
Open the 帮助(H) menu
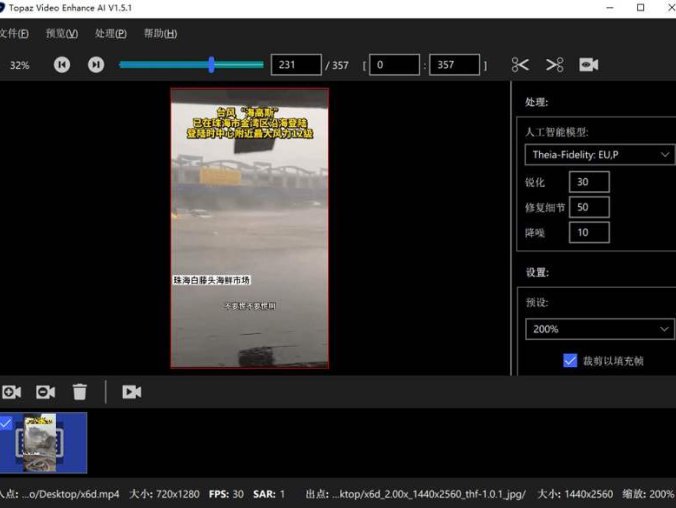[x=160, y=33]
